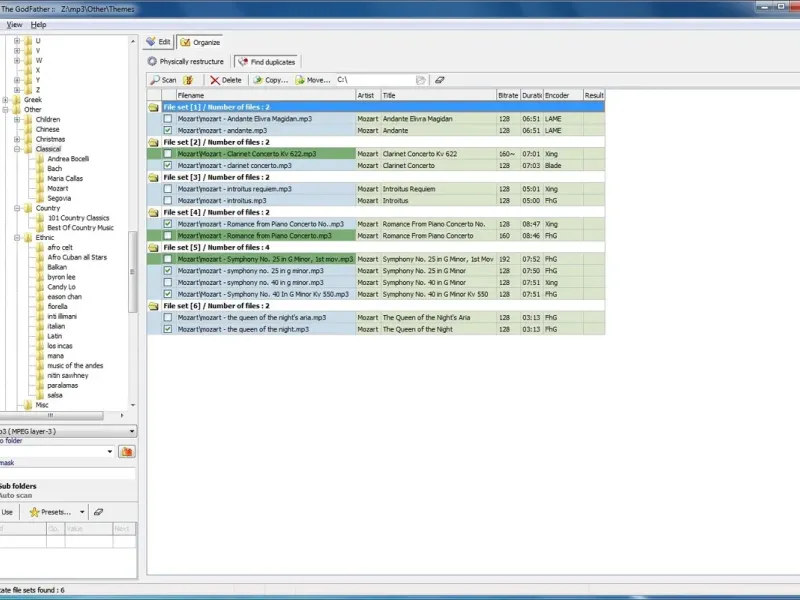Image resolution: width=800 pixels, height=600 pixels.
Task: Click the C:\ destination path field
Action: click(x=375, y=80)
